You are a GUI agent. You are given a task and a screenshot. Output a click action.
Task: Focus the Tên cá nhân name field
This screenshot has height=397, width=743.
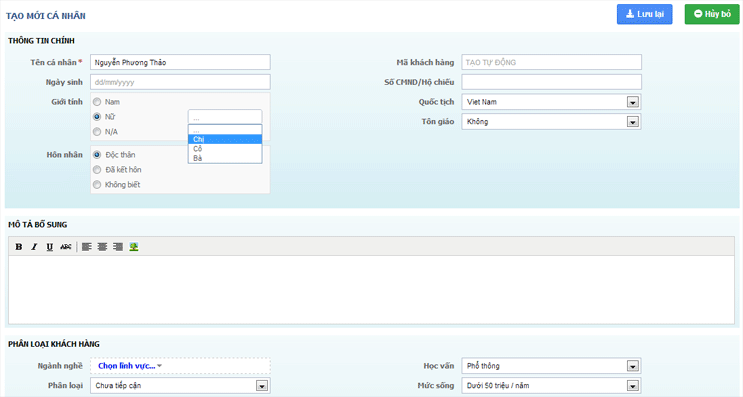pos(180,62)
